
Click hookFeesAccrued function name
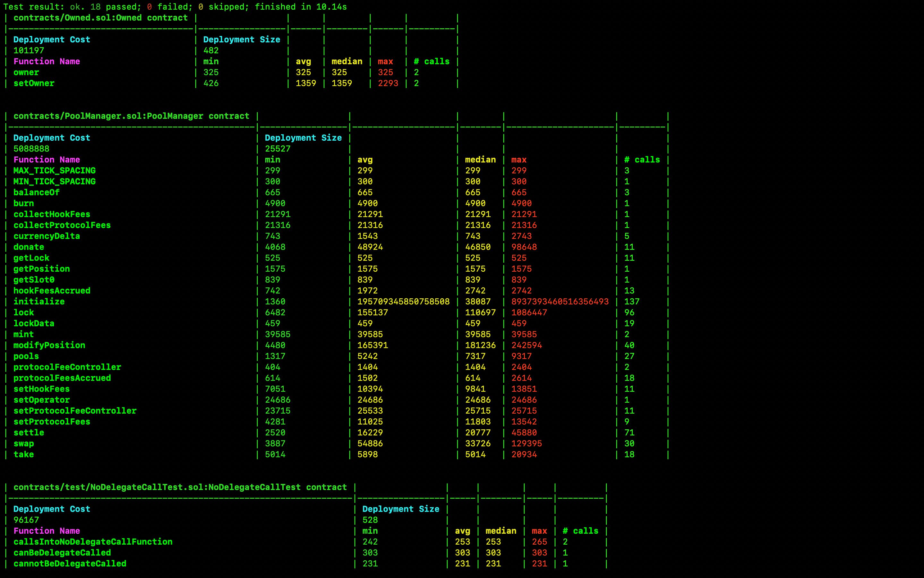pos(52,291)
